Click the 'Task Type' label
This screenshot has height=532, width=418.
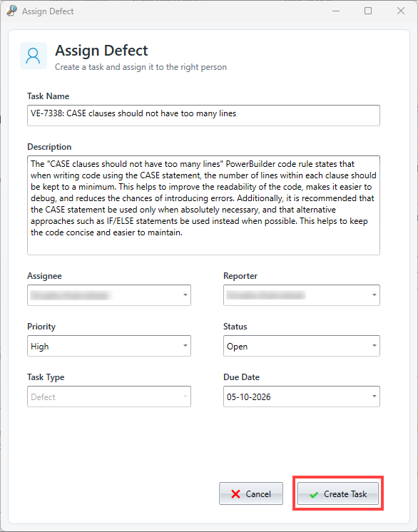[46, 377]
